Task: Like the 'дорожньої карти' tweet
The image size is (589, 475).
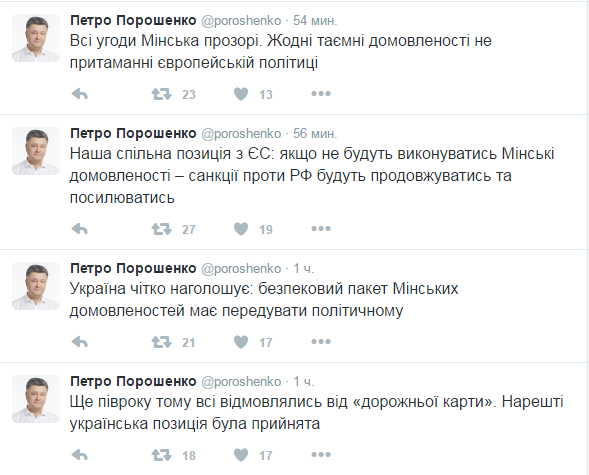Action: point(241,455)
